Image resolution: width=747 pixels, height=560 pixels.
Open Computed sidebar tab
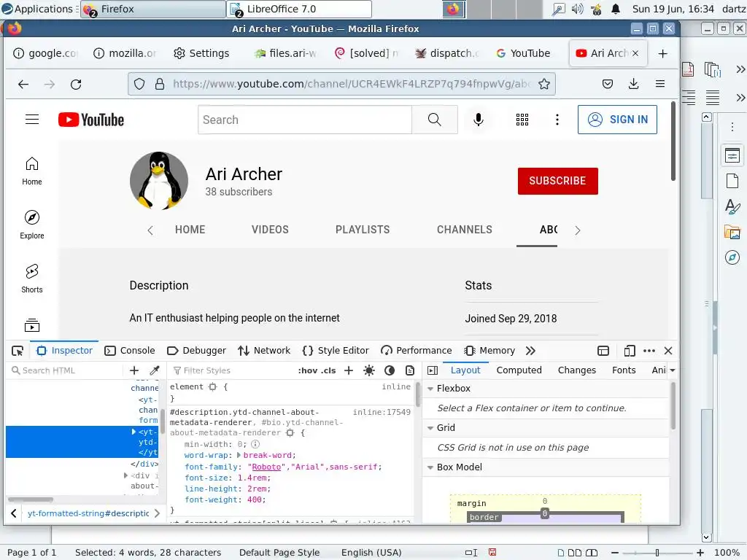(519, 370)
